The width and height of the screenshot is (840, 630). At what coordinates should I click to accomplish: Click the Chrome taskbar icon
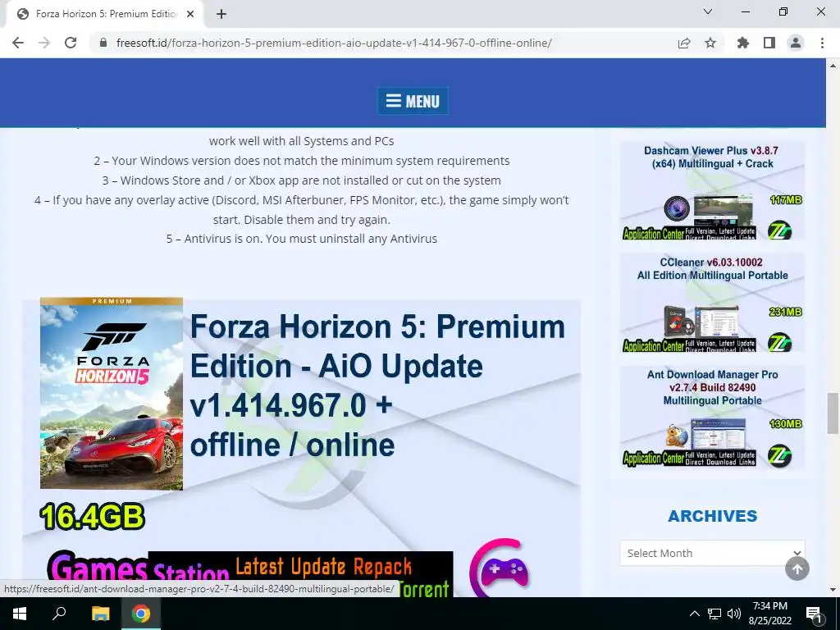141,614
